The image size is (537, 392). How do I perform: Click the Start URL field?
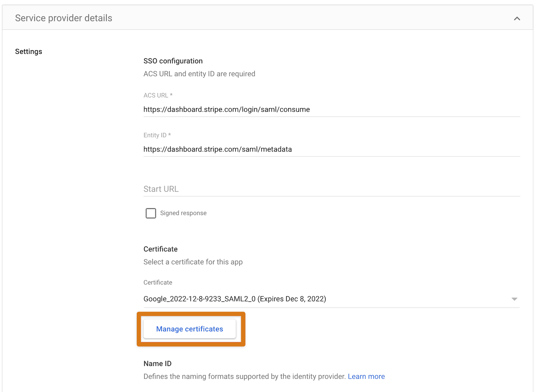point(331,189)
